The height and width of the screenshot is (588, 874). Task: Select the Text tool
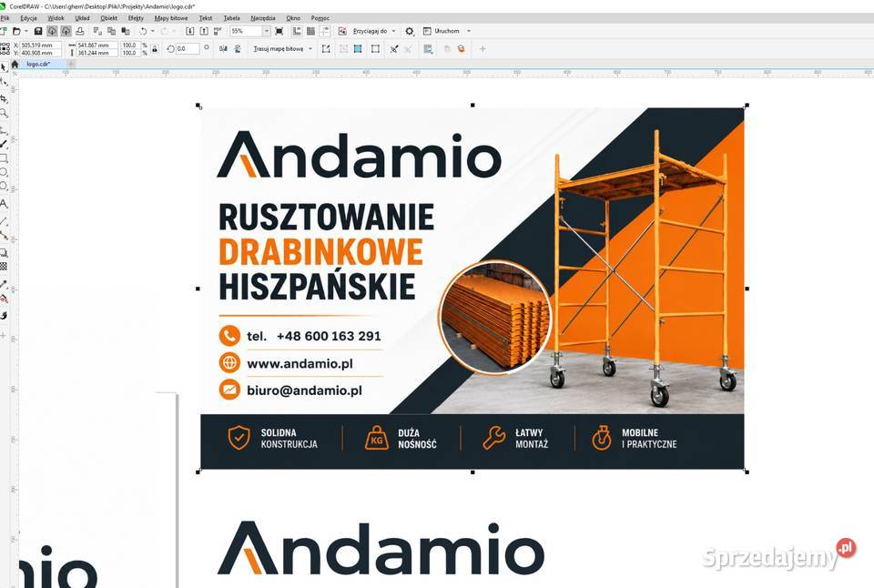[x=4, y=203]
